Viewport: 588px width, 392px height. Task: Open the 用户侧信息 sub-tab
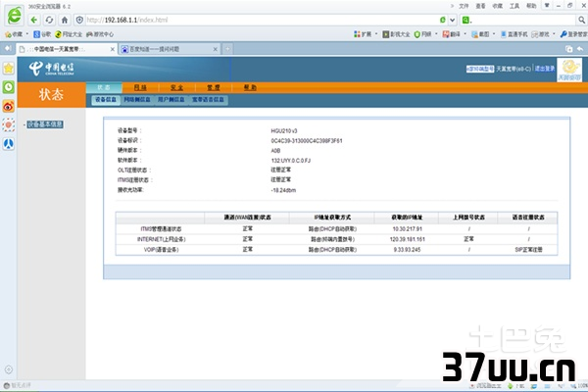pyautogui.click(x=171, y=99)
